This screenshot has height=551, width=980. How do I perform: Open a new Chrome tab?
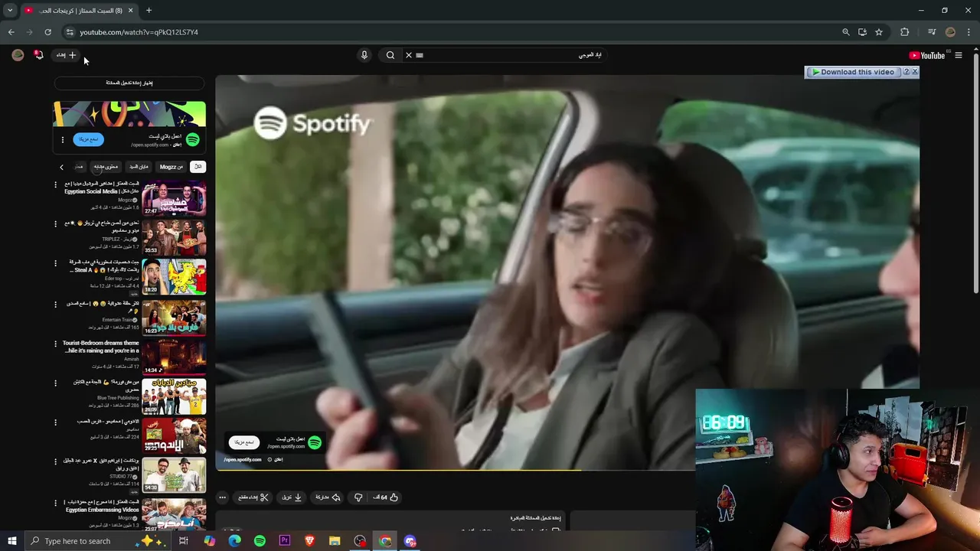(149, 11)
